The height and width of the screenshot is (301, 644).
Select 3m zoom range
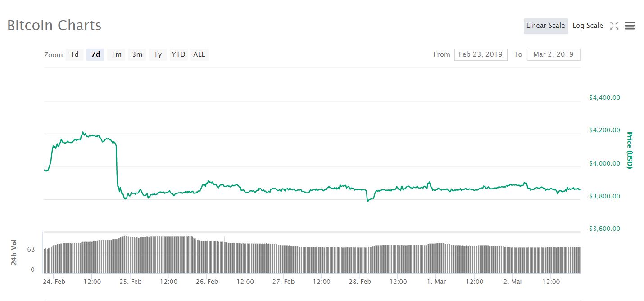[137, 54]
